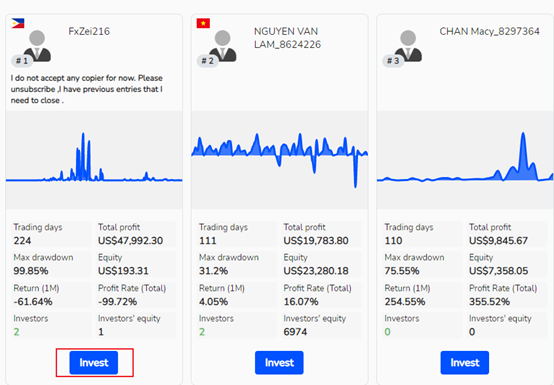Open FxZei216 profile name link

click(x=89, y=31)
